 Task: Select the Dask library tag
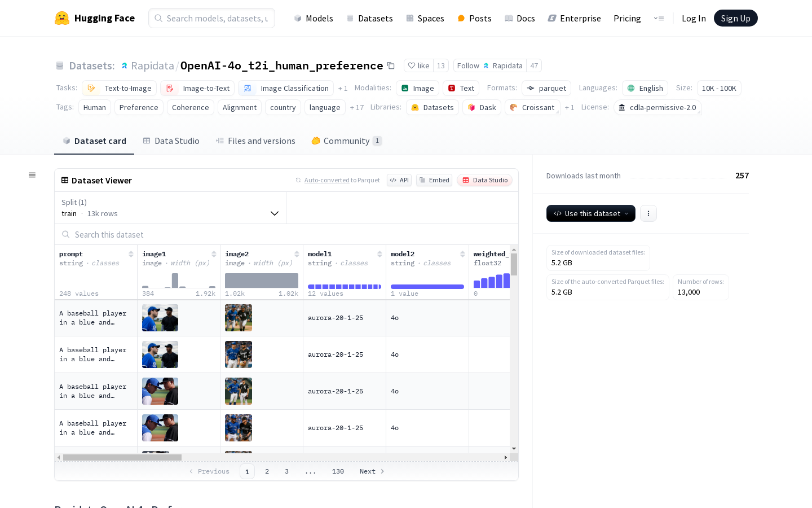(482, 107)
